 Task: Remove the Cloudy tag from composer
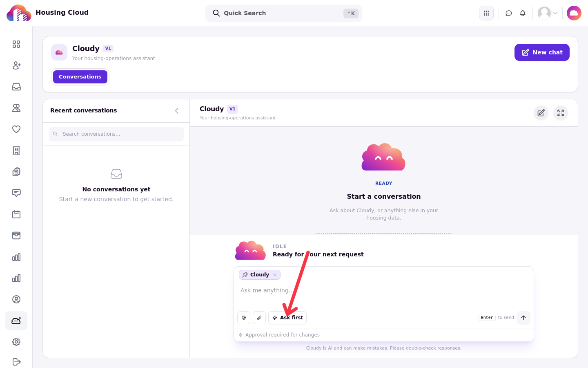275,275
